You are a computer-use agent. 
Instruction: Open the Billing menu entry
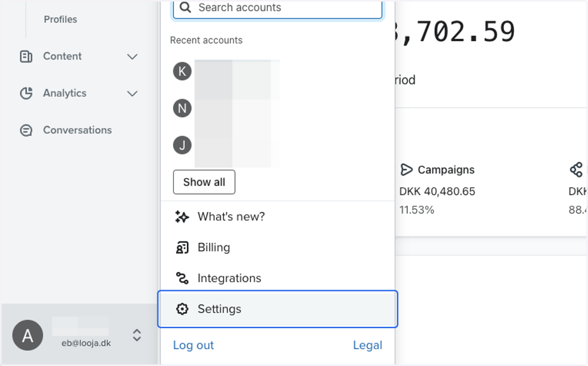pos(277,247)
